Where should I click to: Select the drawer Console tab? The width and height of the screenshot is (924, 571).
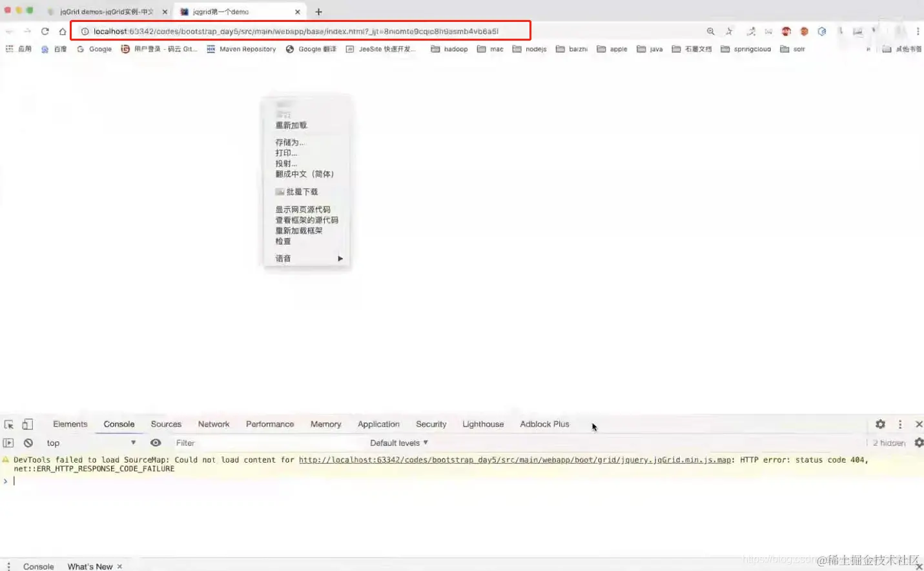click(38, 566)
